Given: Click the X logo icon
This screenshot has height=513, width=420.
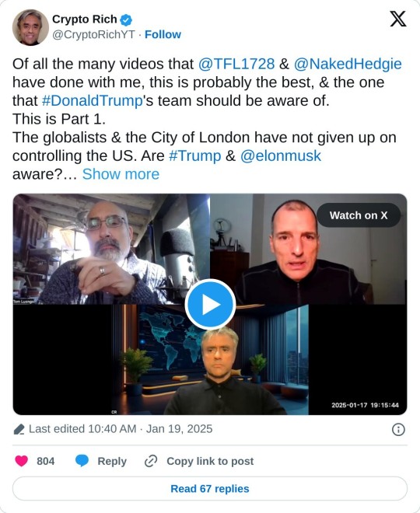Looking at the screenshot, I should coord(398,19).
